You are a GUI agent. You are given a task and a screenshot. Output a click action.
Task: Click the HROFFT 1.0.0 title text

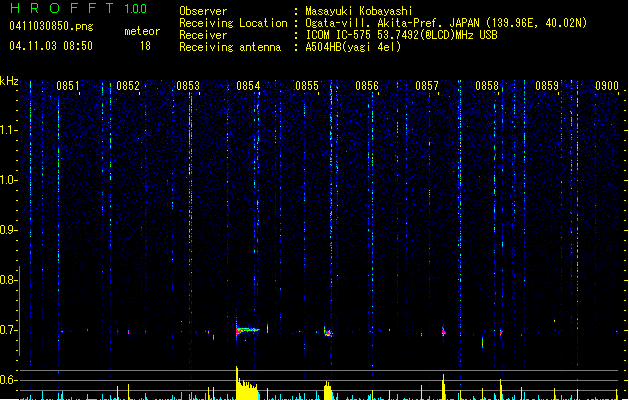79,8
